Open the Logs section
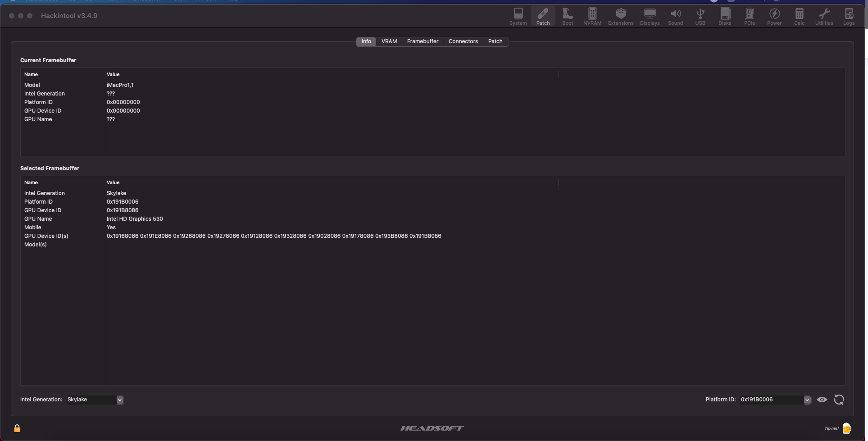The image size is (868, 441). pyautogui.click(x=849, y=17)
